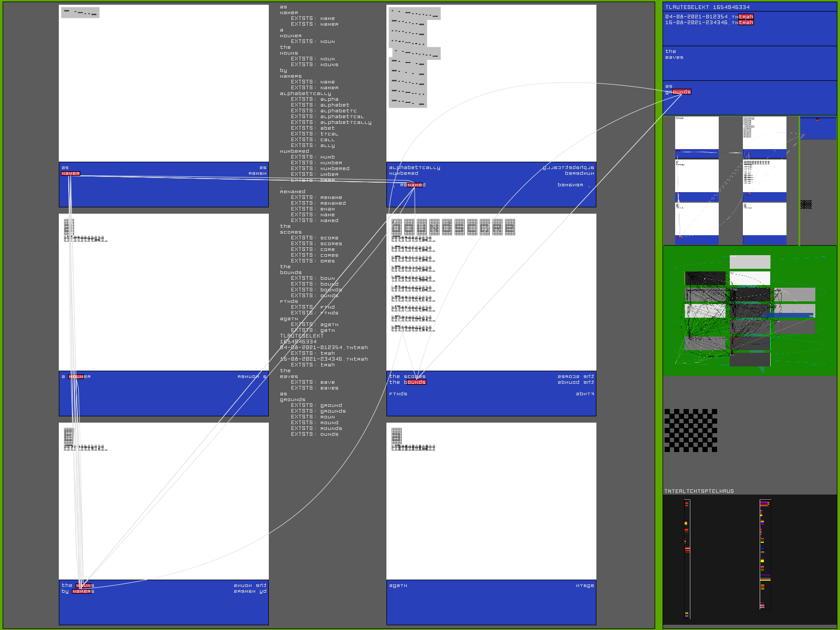
Task: Click the gray morse-code block in top-left panel
Action: coord(80,12)
